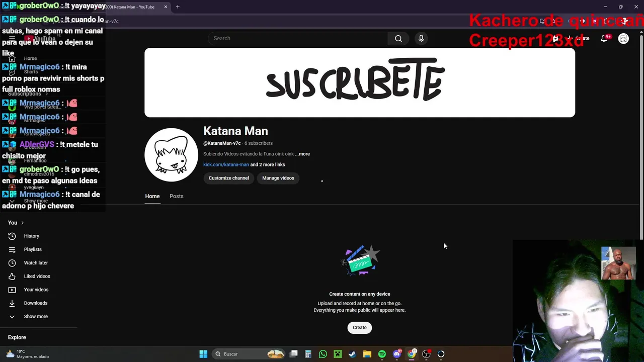Open the kick.com/katana-man link

coord(226,164)
